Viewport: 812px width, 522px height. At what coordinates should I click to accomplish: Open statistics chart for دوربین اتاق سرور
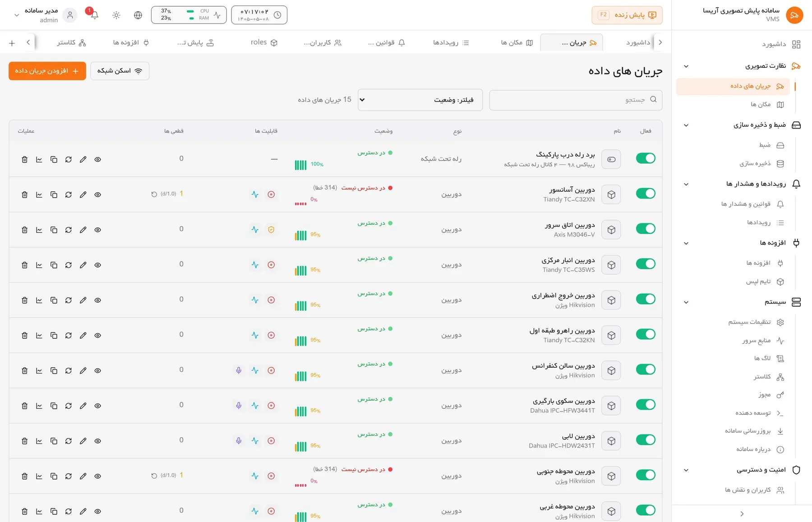(x=39, y=230)
